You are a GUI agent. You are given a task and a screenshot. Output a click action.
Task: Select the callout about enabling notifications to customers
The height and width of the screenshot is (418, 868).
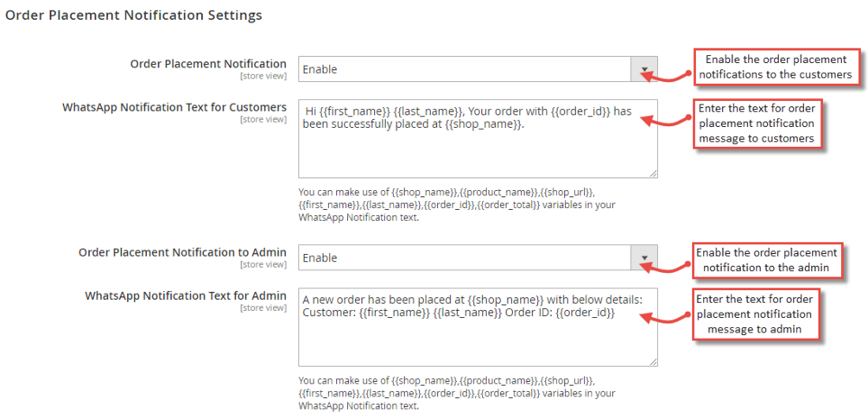775,67
